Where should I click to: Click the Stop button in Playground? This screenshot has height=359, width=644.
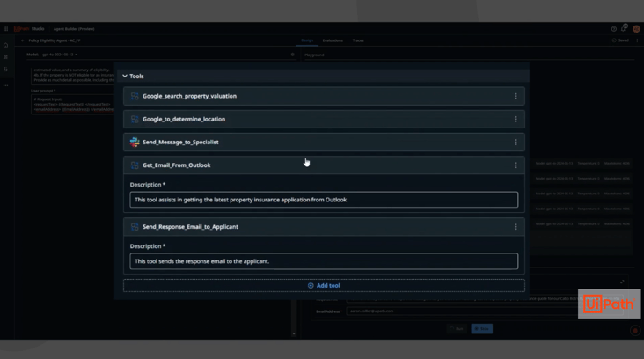click(482, 329)
